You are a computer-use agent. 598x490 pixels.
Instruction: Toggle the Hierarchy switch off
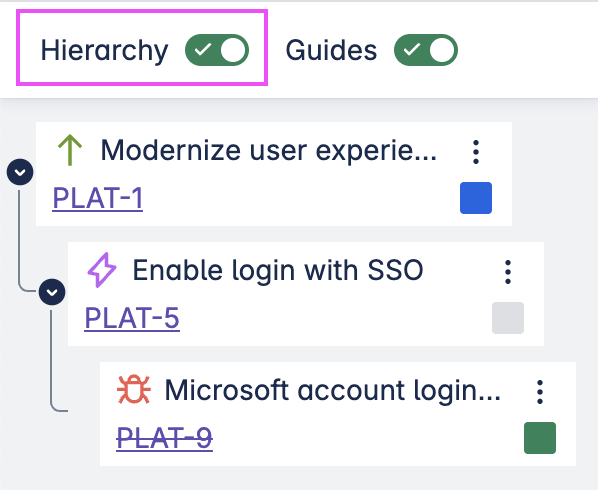217,50
